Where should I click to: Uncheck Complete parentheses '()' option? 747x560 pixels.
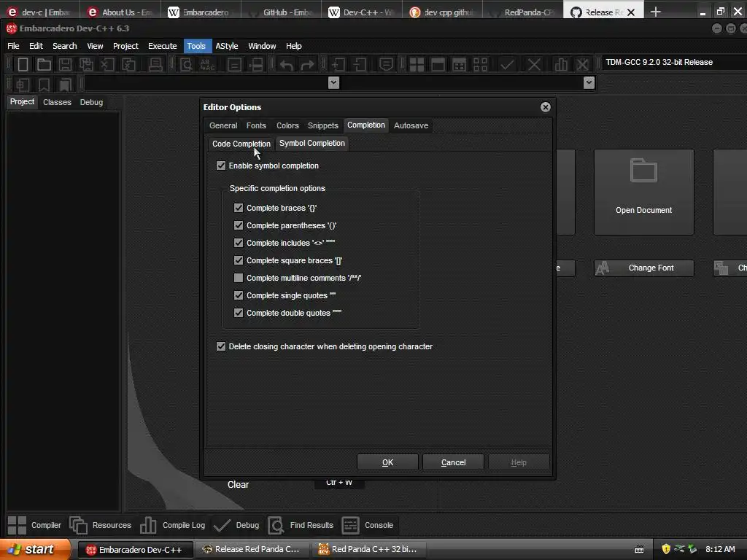click(239, 225)
